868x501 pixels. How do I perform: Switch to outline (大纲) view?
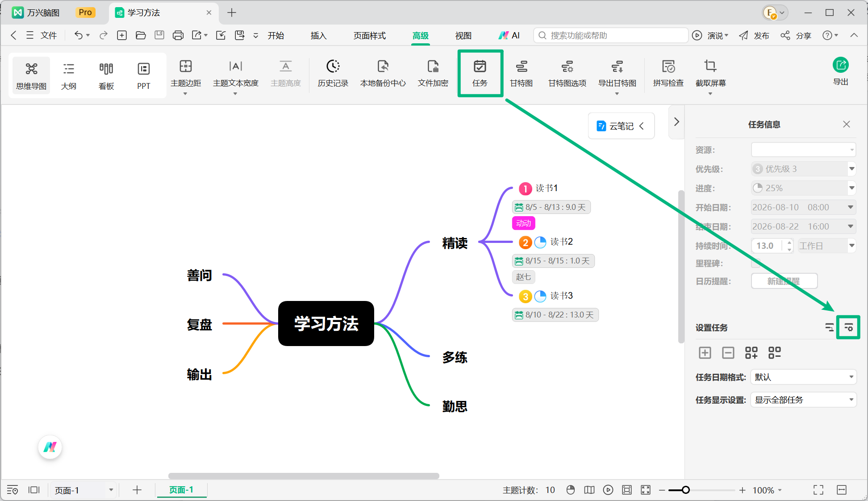click(69, 75)
